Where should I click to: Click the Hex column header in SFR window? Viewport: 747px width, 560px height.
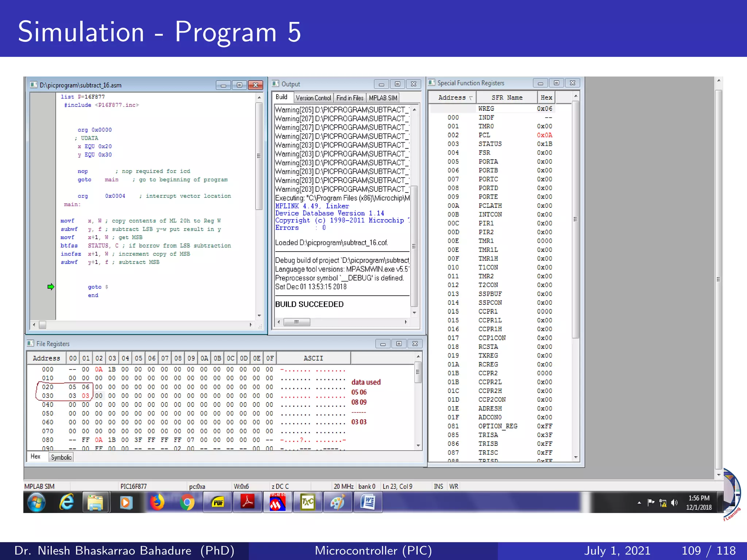click(546, 97)
